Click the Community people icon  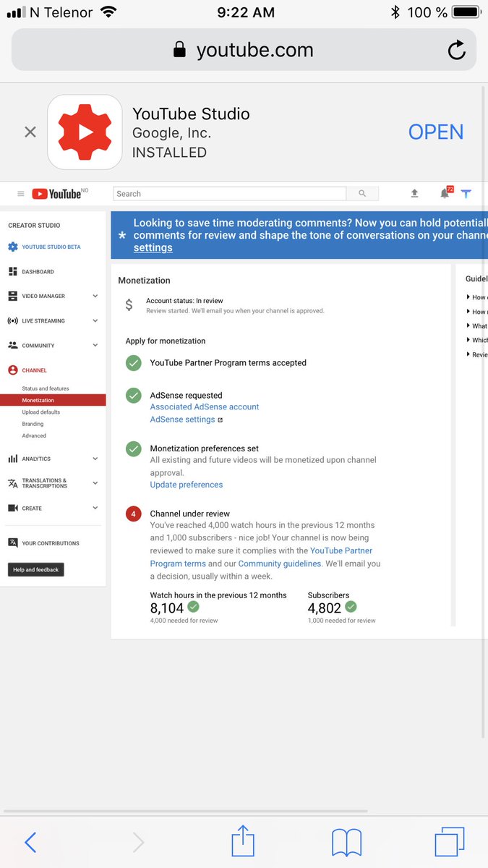[12, 346]
